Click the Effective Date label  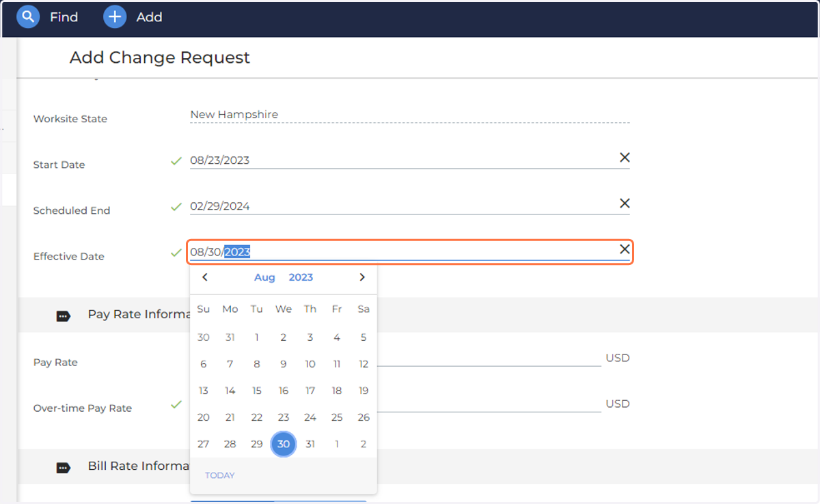69,257
